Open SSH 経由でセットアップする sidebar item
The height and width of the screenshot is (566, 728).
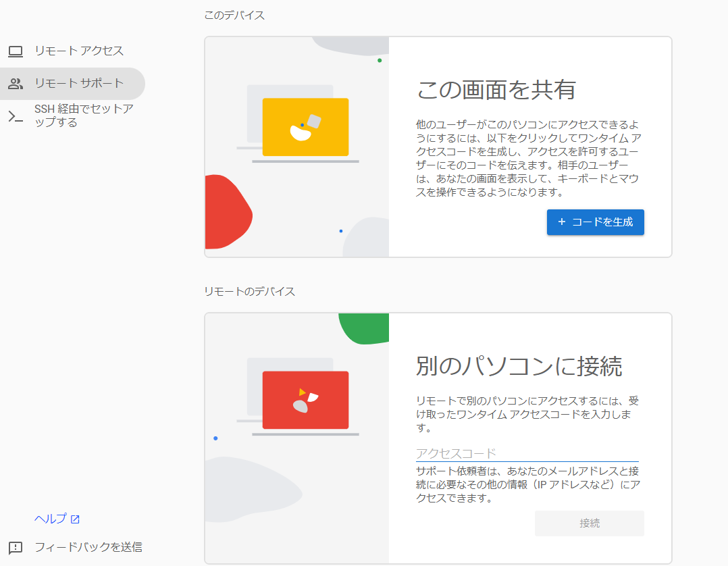[84, 116]
